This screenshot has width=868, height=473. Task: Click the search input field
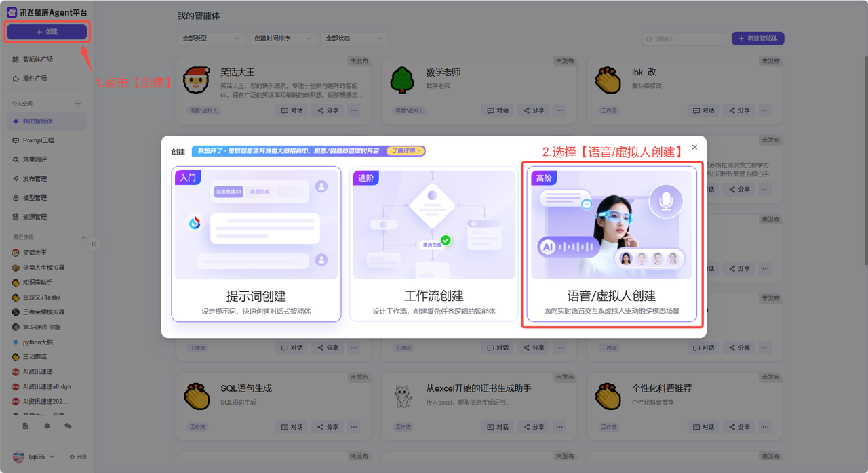[x=685, y=39]
